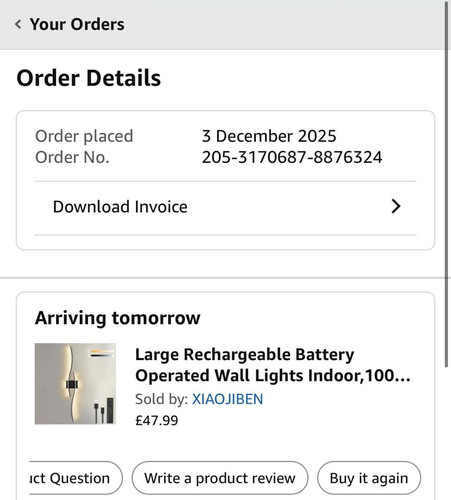Open the Your Orders header link

point(77,24)
